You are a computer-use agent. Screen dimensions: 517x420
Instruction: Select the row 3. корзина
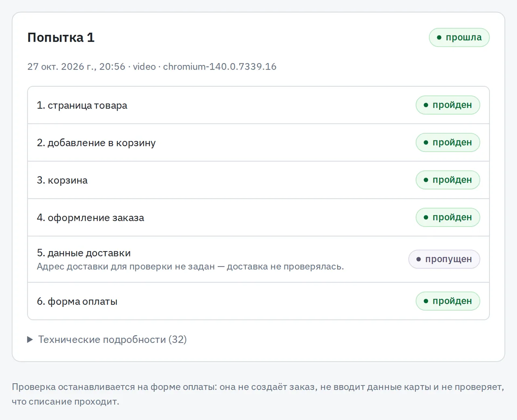click(x=258, y=180)
